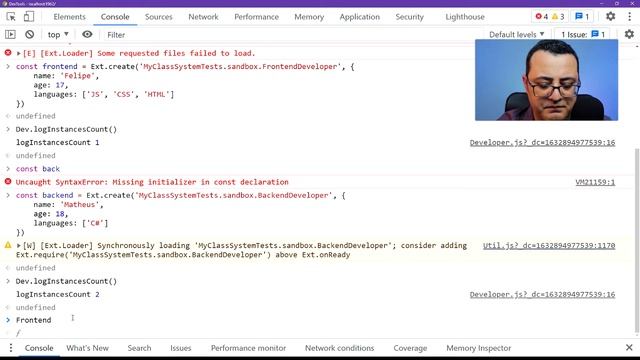Open the Sources tab
This screenshot has width=640, height=360.
[x=158, y=17]
